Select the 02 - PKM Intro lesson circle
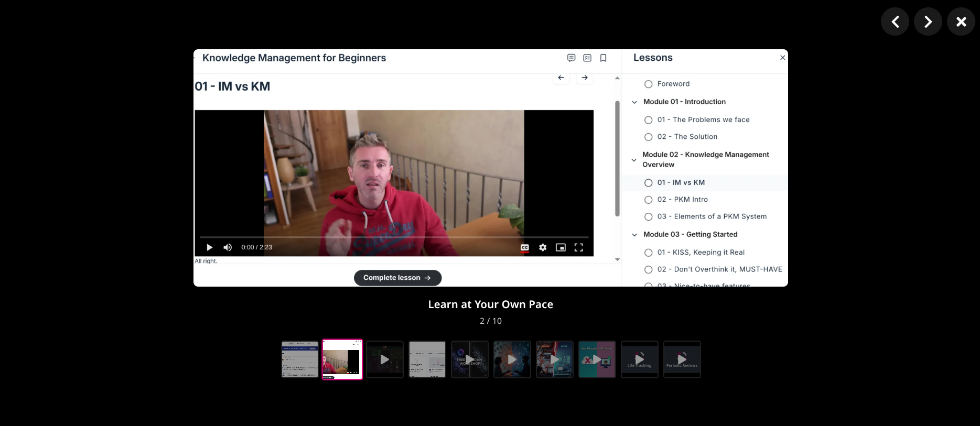Screen dimensions: 980x426 648,200
